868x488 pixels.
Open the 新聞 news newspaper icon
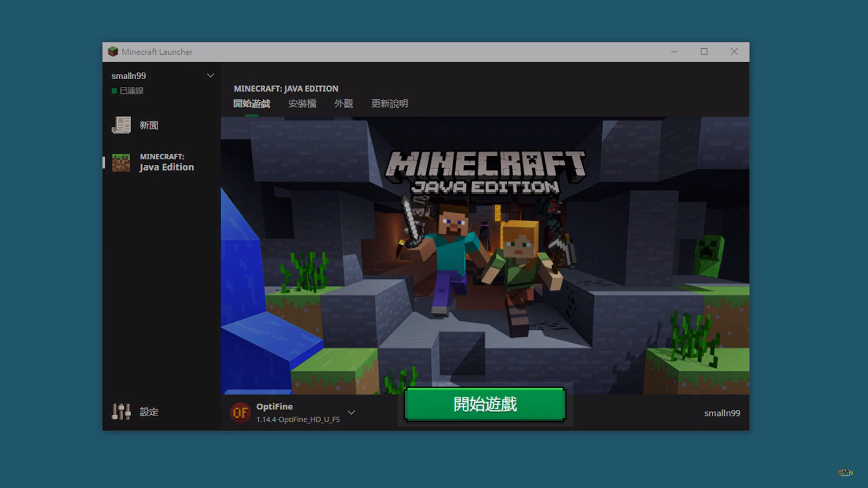121,125
